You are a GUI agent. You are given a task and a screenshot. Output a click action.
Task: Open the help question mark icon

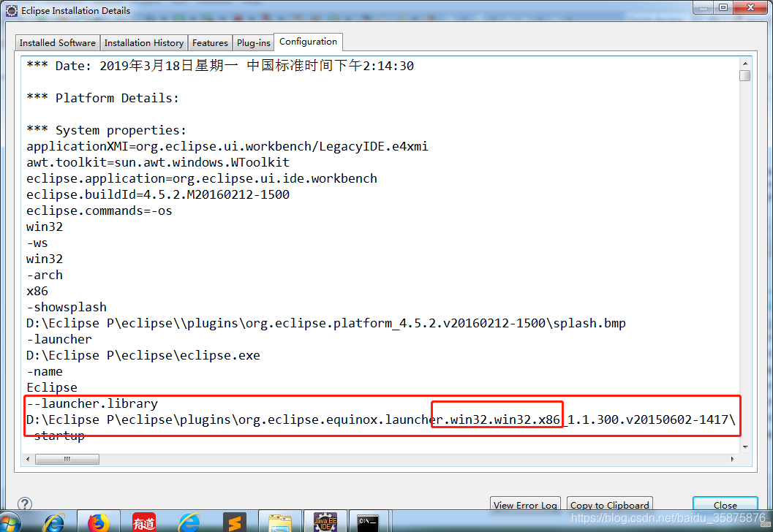point(25,503)
